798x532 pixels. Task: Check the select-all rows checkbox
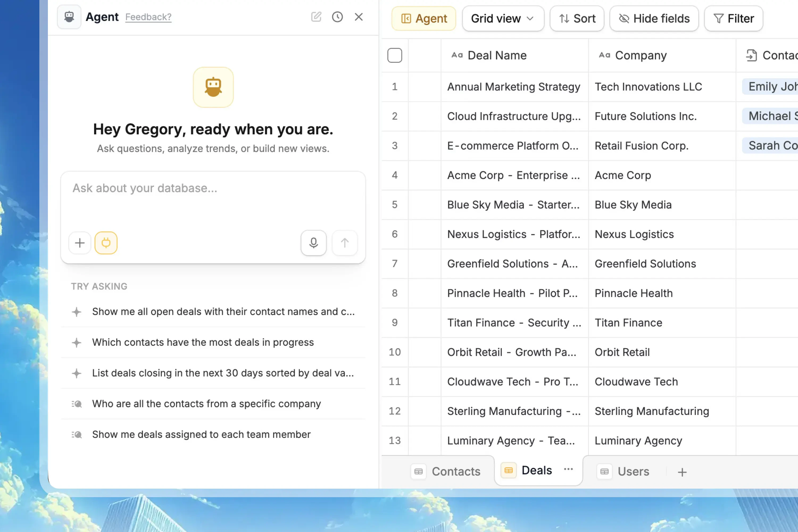[x=394, y=55]
